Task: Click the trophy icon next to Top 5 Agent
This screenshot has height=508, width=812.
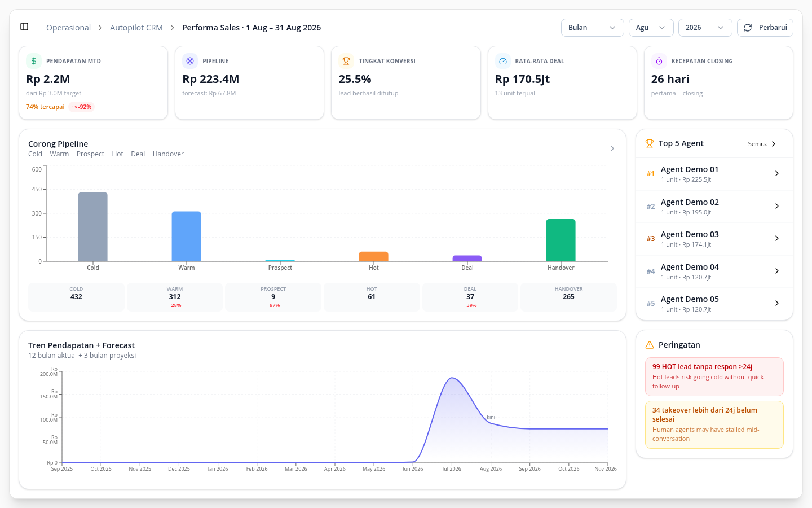Action: coord(650,143)
